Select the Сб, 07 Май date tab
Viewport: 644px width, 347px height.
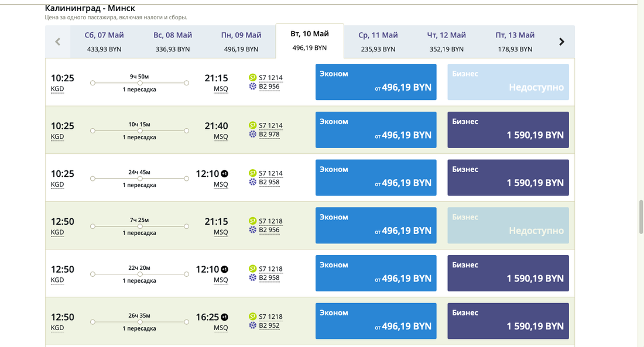[104, 42]
